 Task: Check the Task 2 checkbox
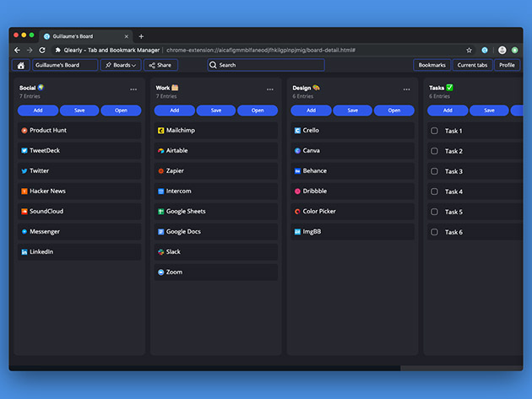click(434, 151)
